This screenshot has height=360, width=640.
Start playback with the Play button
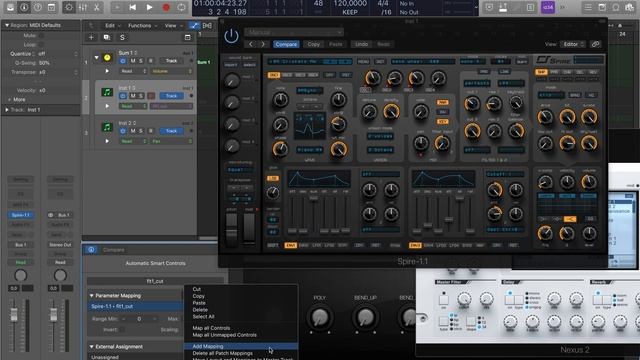pyautogui.click(x=149, y=7)
